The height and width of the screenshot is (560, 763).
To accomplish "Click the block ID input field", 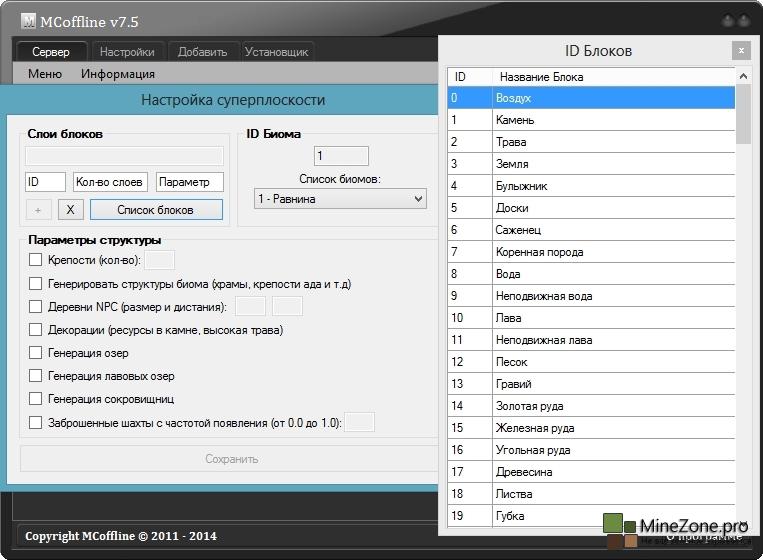I will (x=45, y=182).
